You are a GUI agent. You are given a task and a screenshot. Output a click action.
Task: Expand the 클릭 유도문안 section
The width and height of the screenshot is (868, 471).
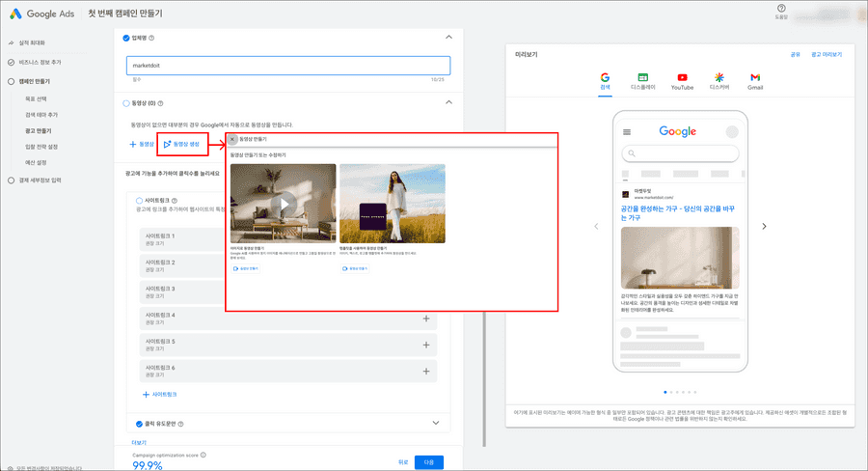click(x=436, y=423)
